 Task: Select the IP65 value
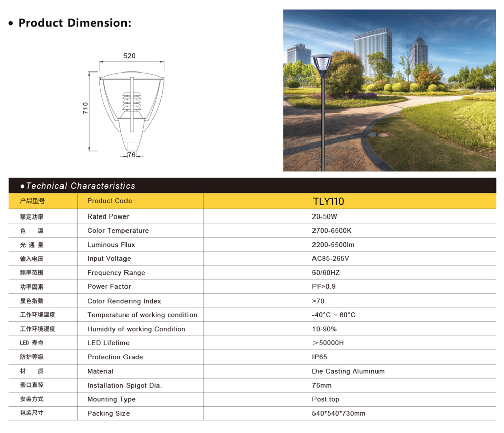(x=320, y=357)
